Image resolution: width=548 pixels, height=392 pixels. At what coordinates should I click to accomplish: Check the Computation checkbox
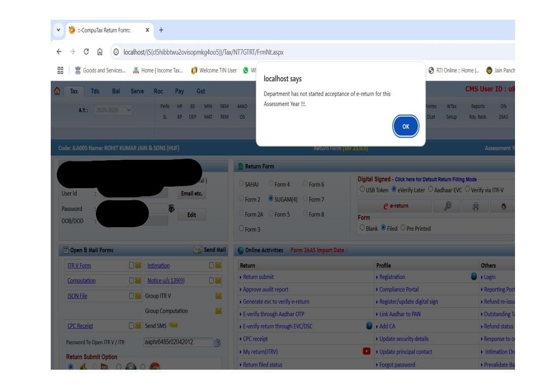tap(131, 280)
